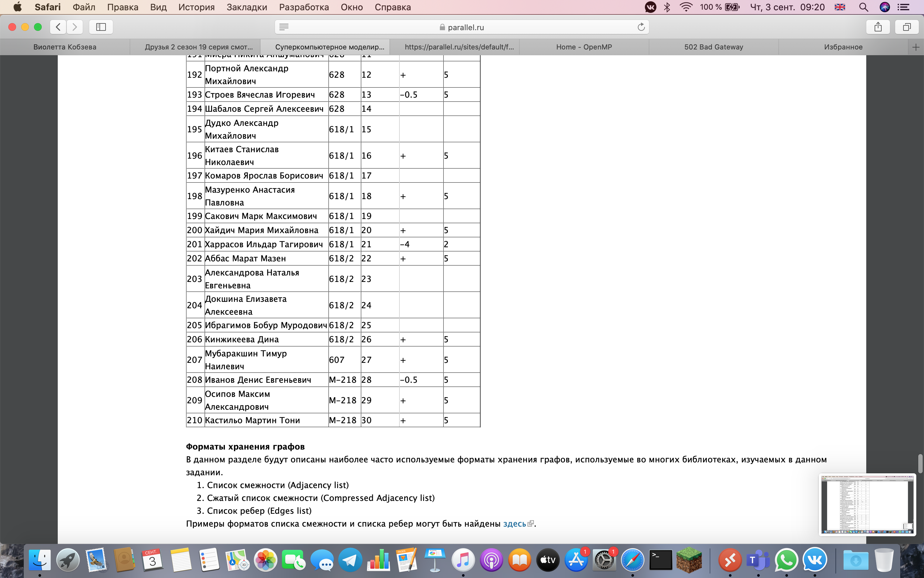
Task: Switch to the Избранное tab
Action: [x=843, y=47]
